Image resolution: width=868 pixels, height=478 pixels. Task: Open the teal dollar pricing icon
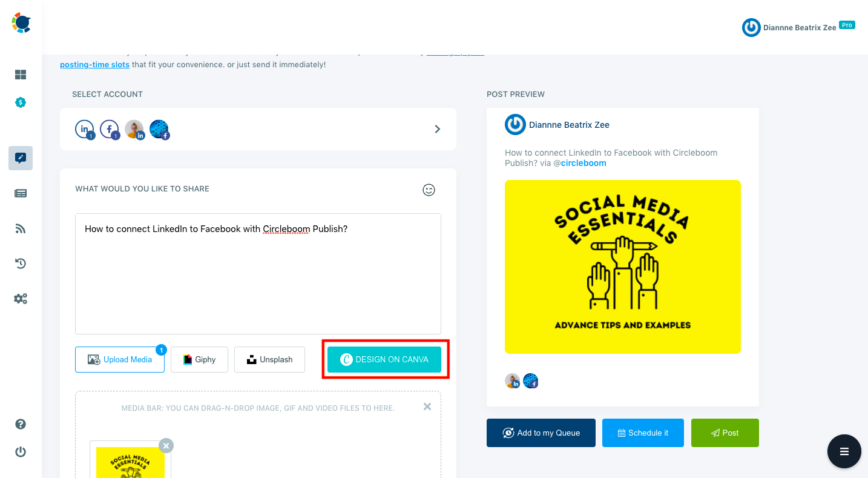tap(21, 102)
